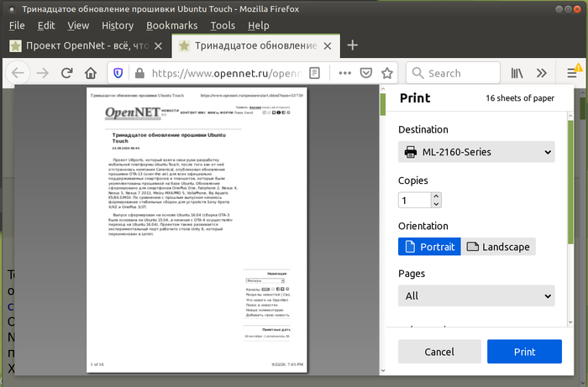This screenshot has height=387, width=588.
Task: Cancel the print dialog
Action: pos(439,352)
